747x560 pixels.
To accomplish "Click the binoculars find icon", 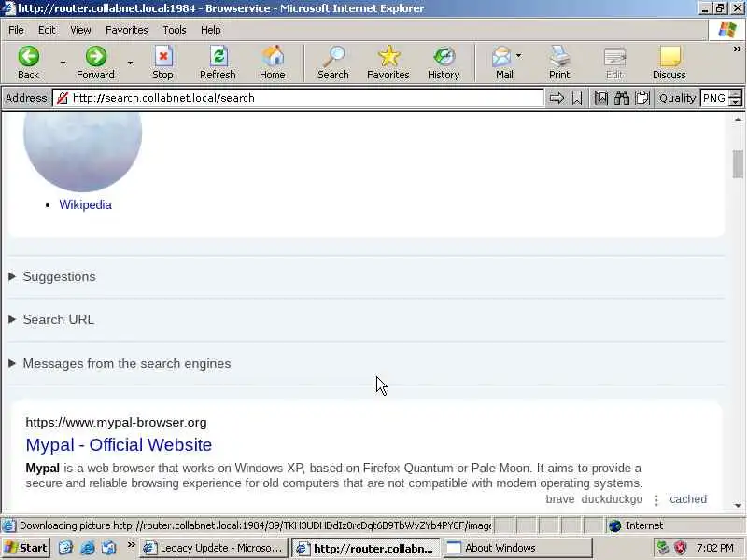I will (x=622, y=98).
